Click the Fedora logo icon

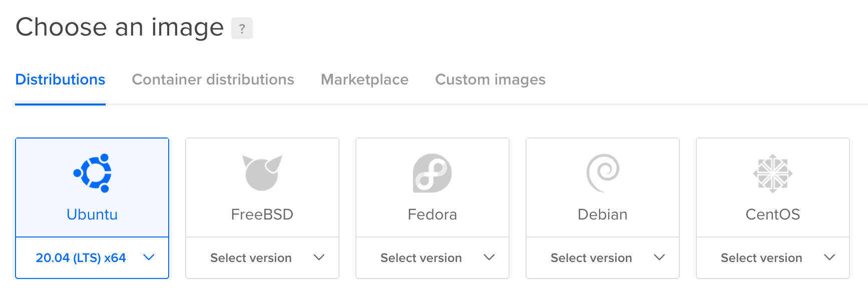coord(432,173)
